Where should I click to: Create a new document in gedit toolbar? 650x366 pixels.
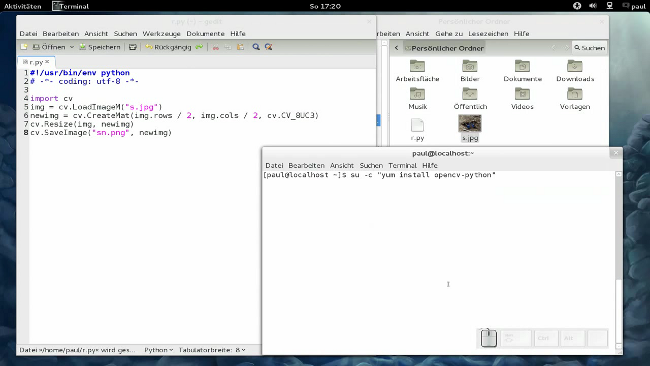[24, 47]
